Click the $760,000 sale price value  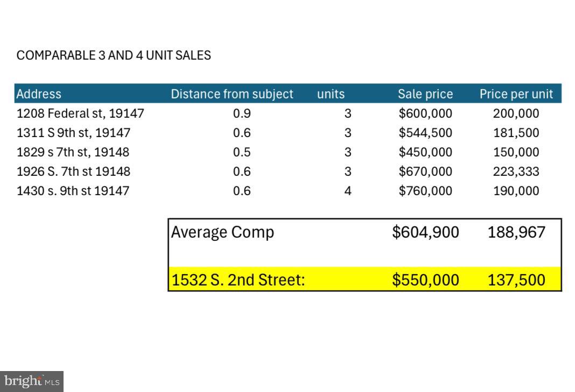pos(425,191)
